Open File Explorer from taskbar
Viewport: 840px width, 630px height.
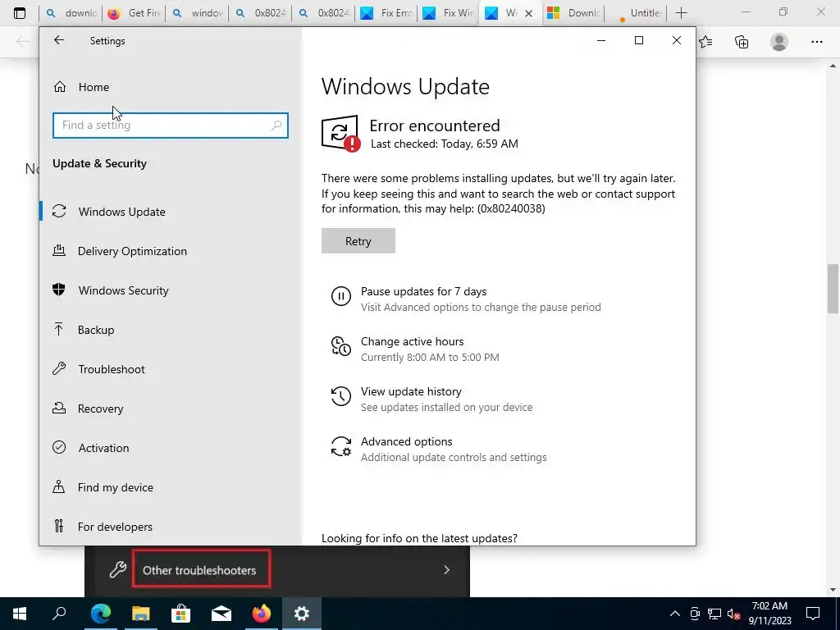tap(140, 614)
